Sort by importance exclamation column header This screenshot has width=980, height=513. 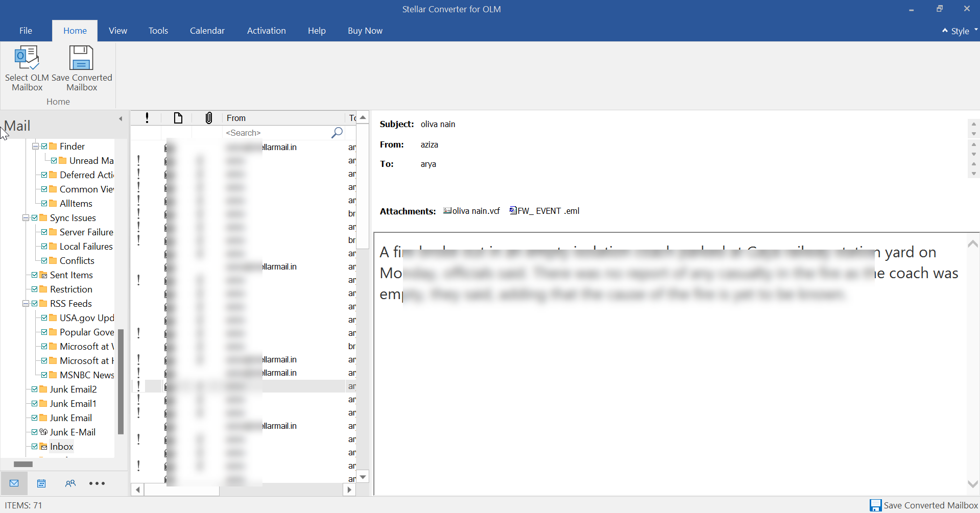coord(147,118)
